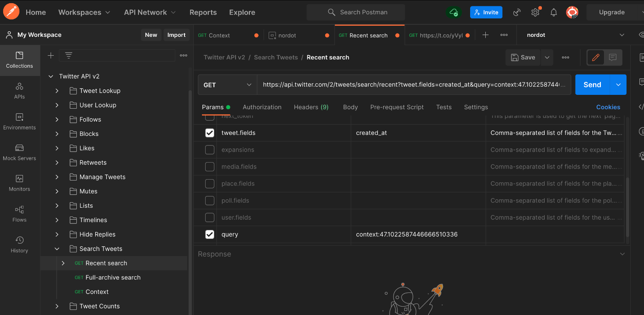Screen dimensions: 644x315
Task: Switch to the Headers (9) tab
Action: tap(311, 107)
